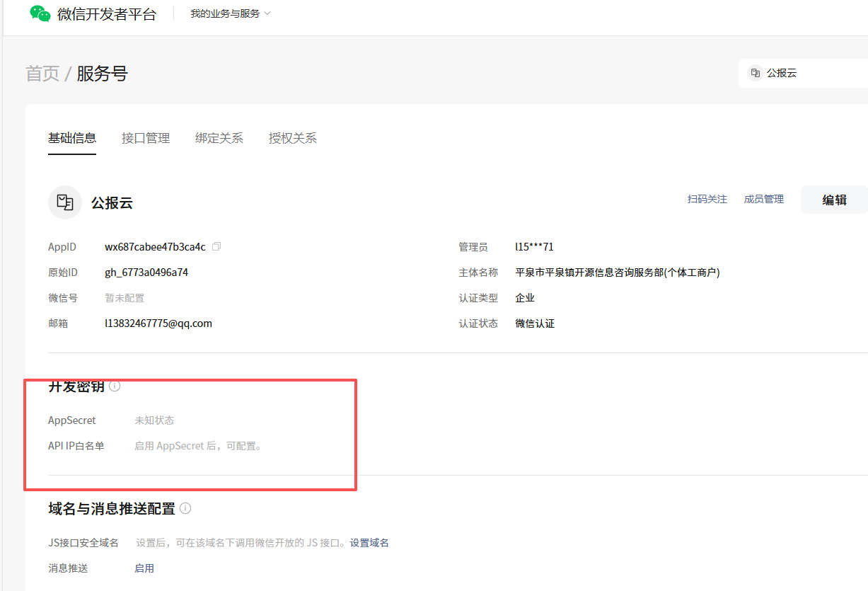Image resolution: width=868 pixels, height=591 pixels.
Task: Click the 编辑 button
Action: [x=834, y=200]
